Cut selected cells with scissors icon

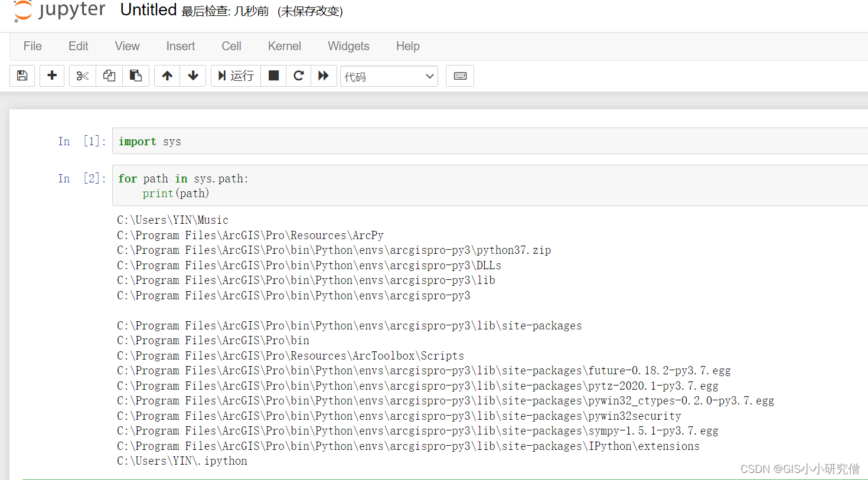pyautogui.click(x=83, y=76)
